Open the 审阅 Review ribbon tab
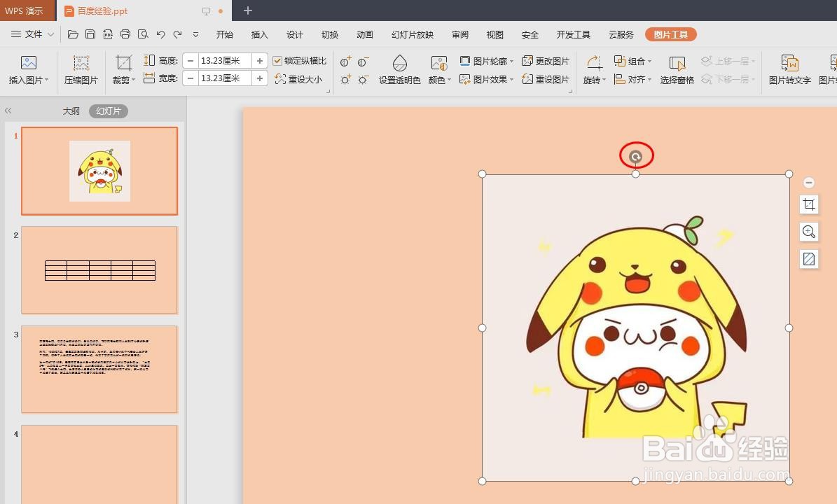 point(460,35)
